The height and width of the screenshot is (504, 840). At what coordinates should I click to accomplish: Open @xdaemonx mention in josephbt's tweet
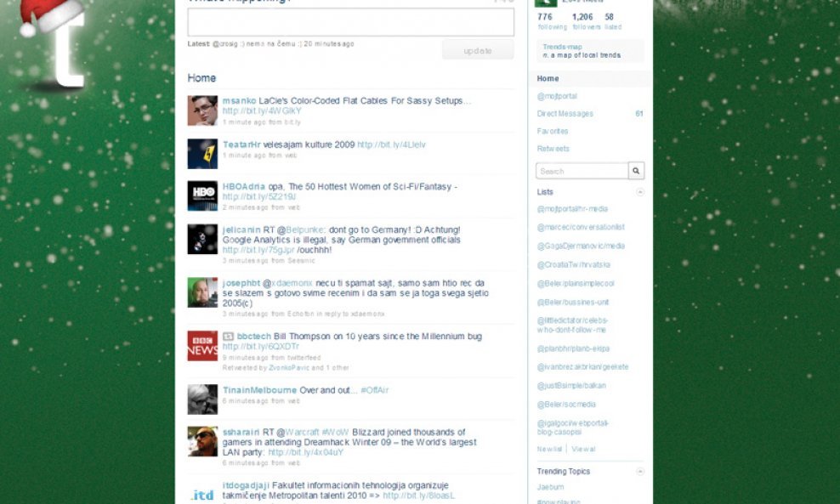pos(287,283)
